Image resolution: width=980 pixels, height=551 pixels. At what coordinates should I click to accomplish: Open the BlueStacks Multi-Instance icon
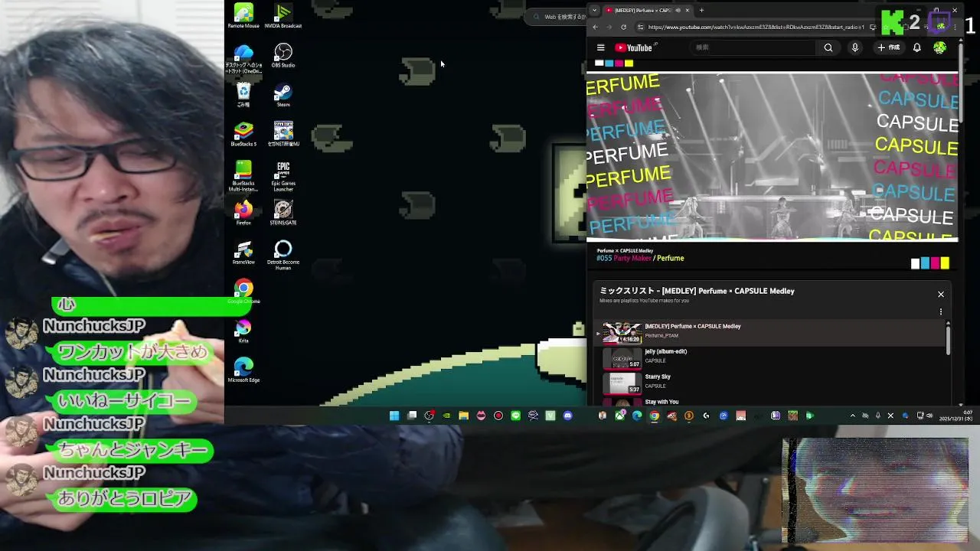(x=243, y=176)
